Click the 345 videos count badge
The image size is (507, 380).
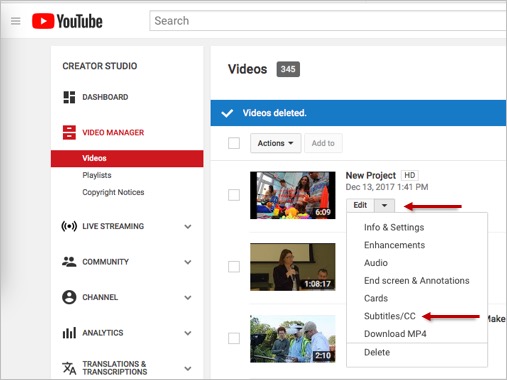click(x=288, y=69)
